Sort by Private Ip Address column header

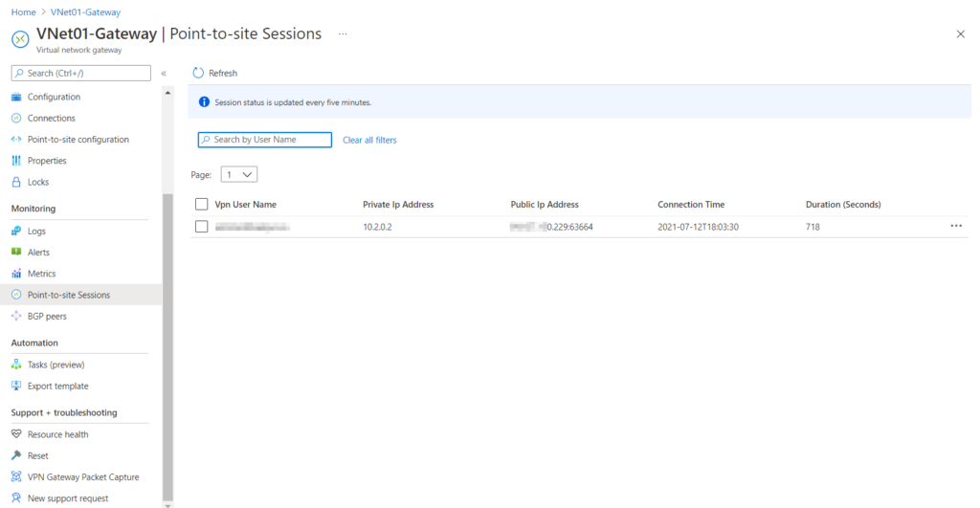pyautogui.click(x=398, y=205)
